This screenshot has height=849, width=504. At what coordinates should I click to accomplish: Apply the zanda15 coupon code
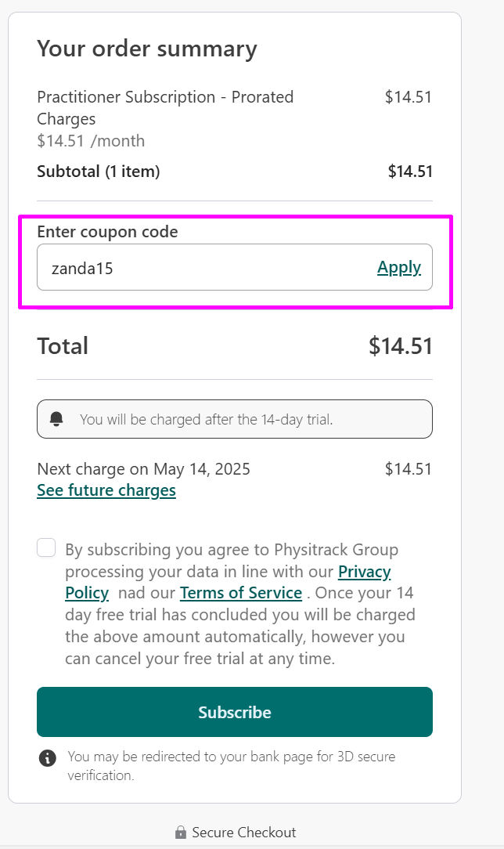coord(399,268)
